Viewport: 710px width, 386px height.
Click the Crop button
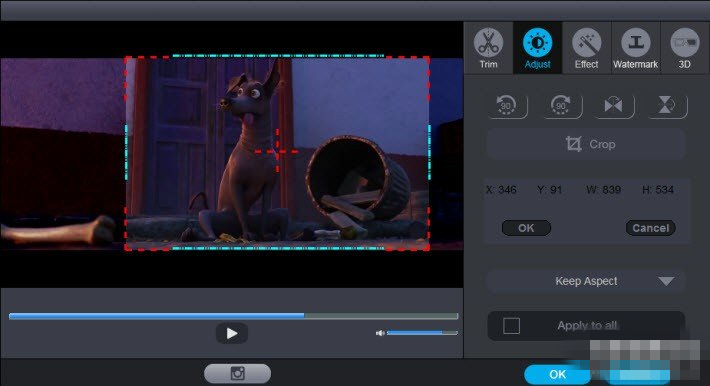[586, 144]
